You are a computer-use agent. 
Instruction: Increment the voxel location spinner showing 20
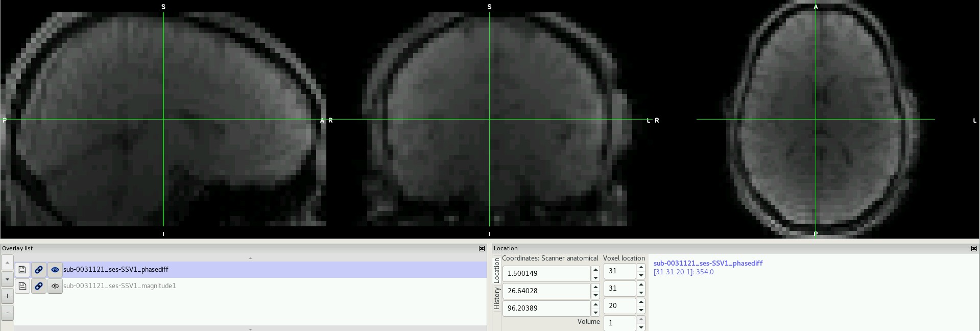point(641,302)
